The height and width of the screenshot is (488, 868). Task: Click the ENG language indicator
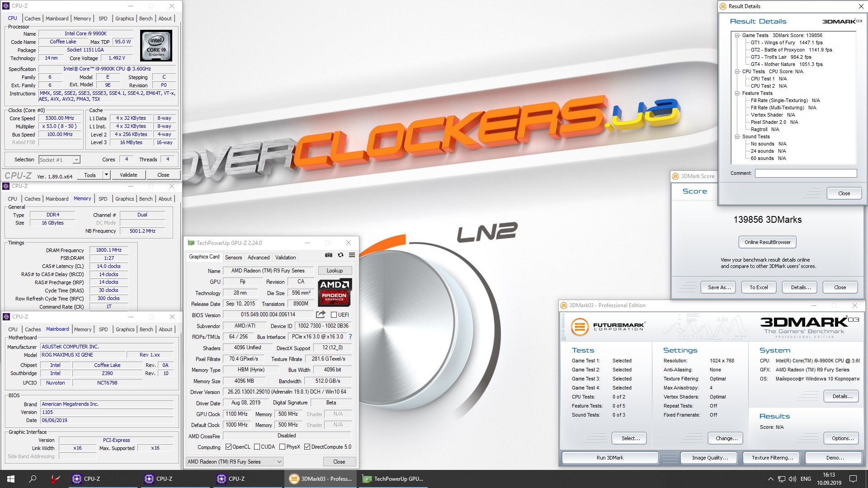click(806, 479)
